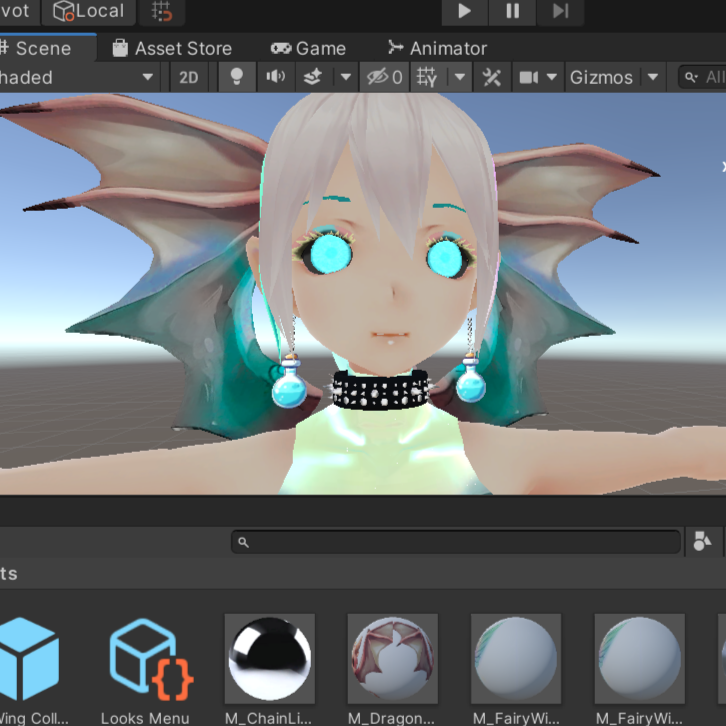Click the Project window search field
The height and width of the screenshot is (726, 726).
456,542
